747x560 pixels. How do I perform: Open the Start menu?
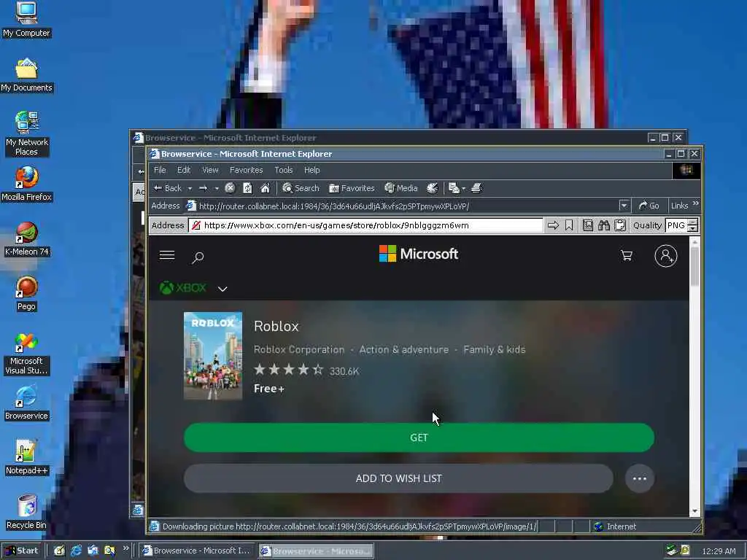pyautogui.click(x=22, y=551)
